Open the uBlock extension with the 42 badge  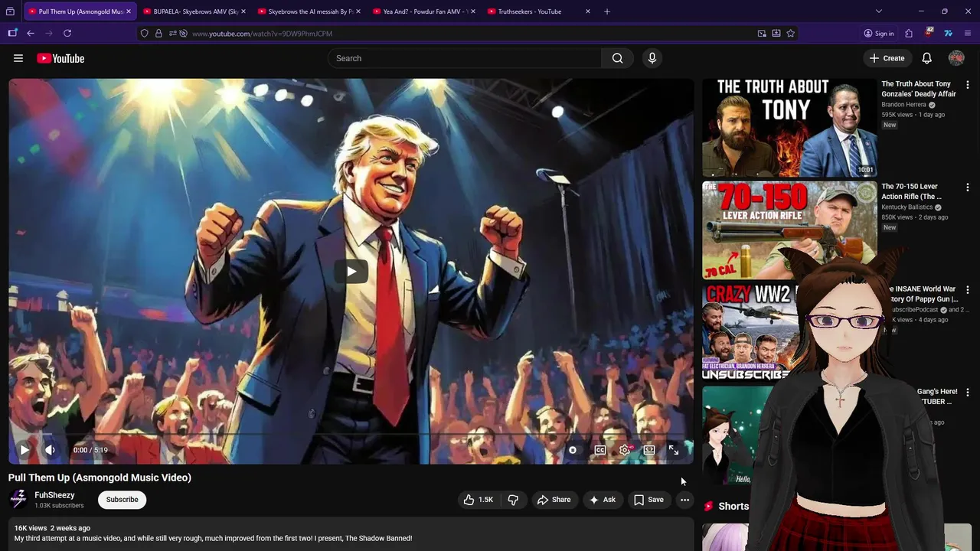pyautogui.click(x=929, y=33)
